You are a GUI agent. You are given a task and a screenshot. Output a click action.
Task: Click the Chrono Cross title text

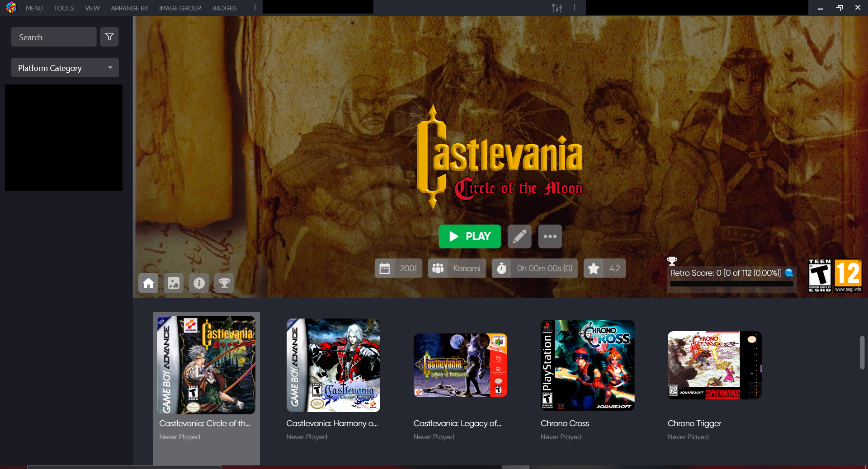click(x=565, y=423)
